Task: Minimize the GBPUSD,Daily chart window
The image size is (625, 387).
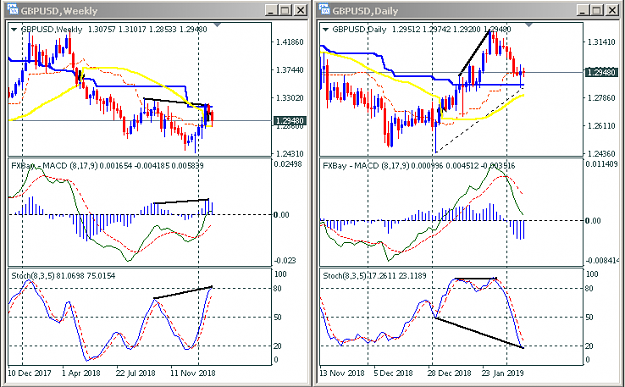Action: (x=584, y=10)
